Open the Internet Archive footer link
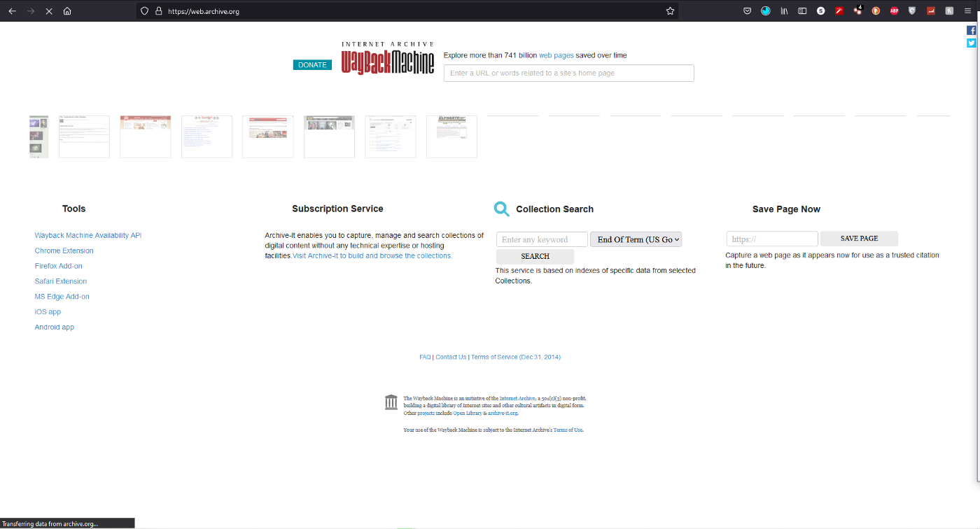980x529 pixels. (x=517, y=398)
